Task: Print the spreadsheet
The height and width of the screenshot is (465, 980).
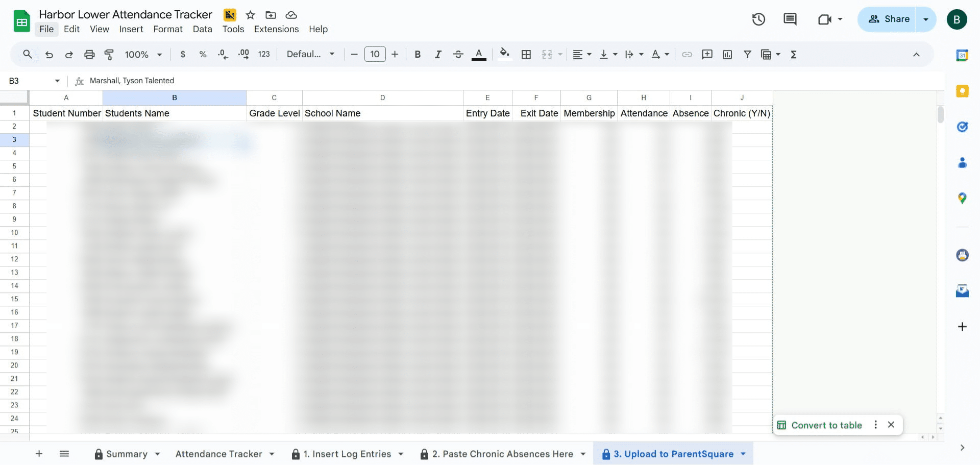Action: [89, 54]
